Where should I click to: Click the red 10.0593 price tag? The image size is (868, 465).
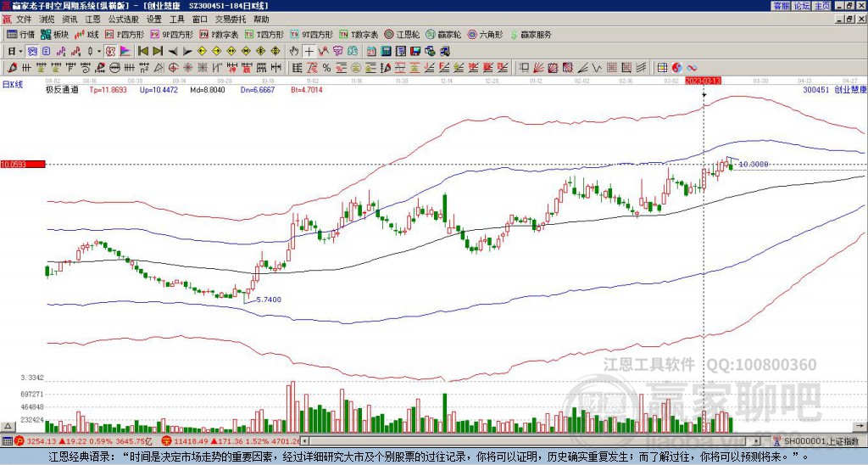[x=23, y=165]
